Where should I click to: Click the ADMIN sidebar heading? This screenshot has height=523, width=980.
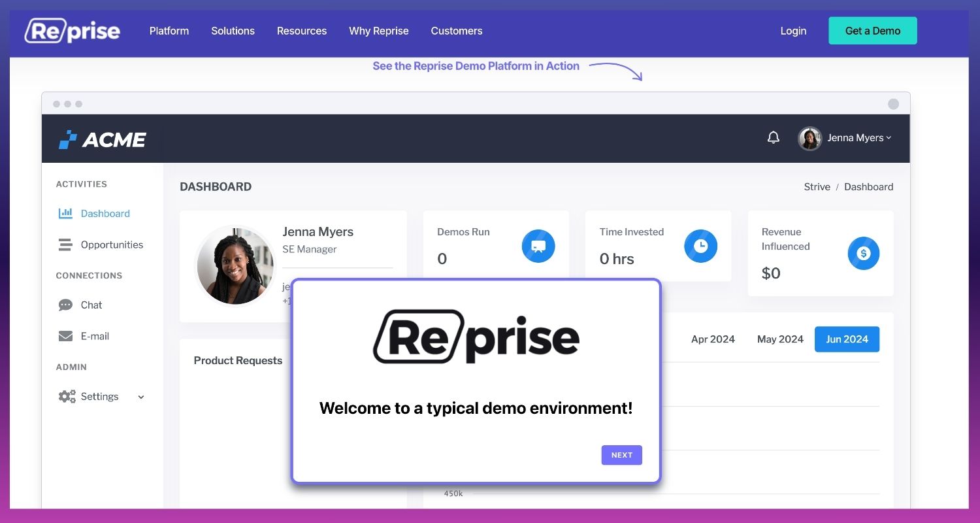(x=71, y=367)
